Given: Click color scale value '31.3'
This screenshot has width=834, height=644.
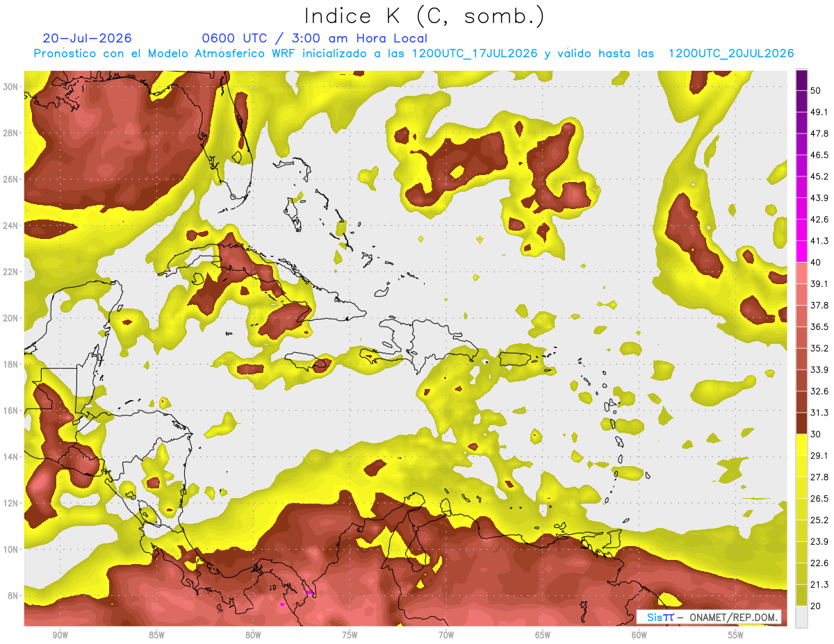Looking at the screenshot, I should (819, 413).
